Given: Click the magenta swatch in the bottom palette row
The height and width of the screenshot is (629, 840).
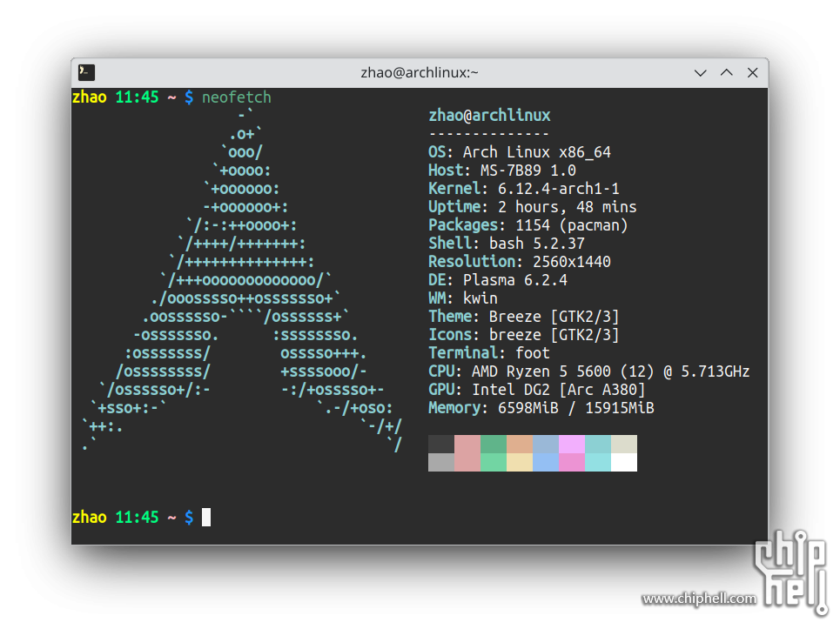Looking at the screenshot, I should [x=572, y=463].
